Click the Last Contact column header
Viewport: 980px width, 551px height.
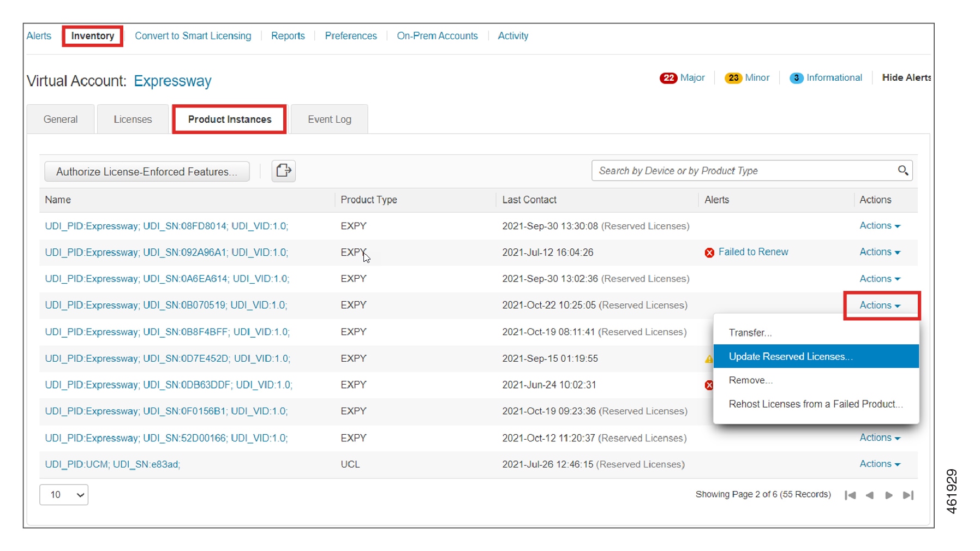pyautogui.click(x=529, y=200)
